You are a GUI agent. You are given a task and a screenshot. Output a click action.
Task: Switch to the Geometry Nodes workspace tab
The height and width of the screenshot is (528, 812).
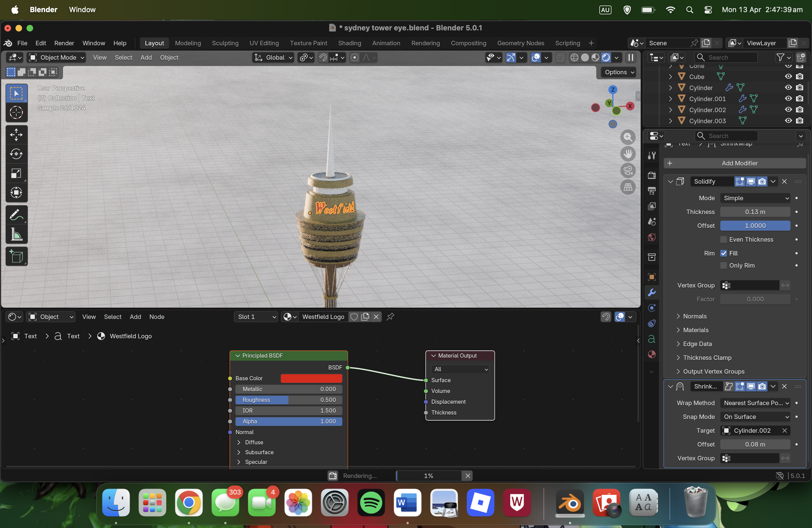click(521, 43)
